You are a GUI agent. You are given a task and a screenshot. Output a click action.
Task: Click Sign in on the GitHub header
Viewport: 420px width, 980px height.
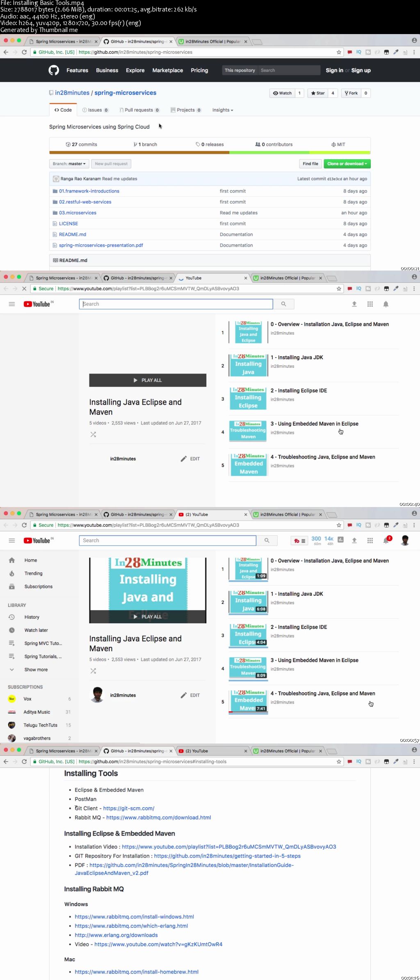click(334, 70)
